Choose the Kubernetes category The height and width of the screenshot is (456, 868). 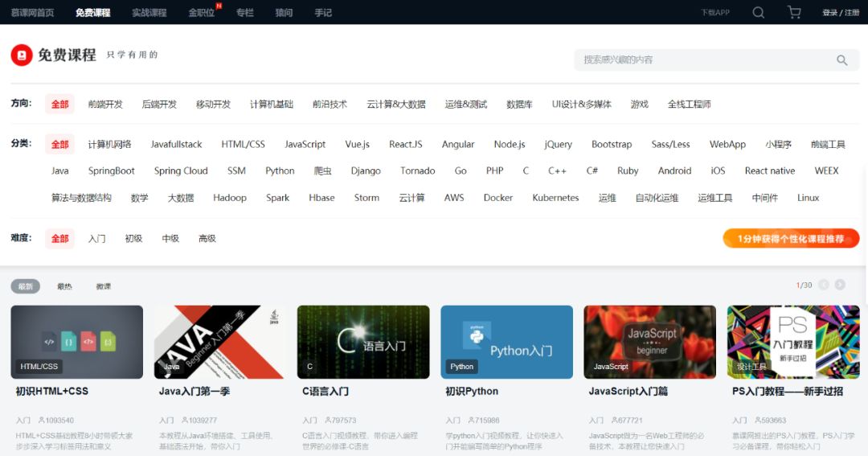(555, 197)
